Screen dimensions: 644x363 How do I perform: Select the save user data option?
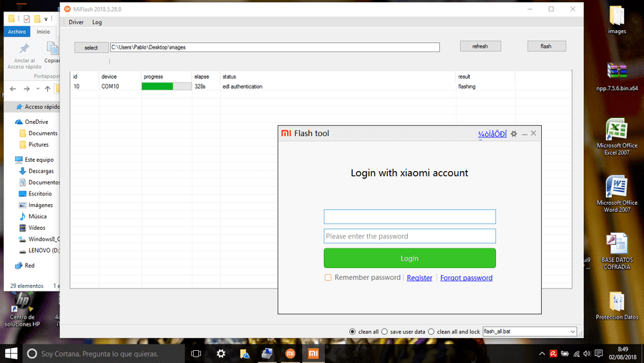click(384, 331)
